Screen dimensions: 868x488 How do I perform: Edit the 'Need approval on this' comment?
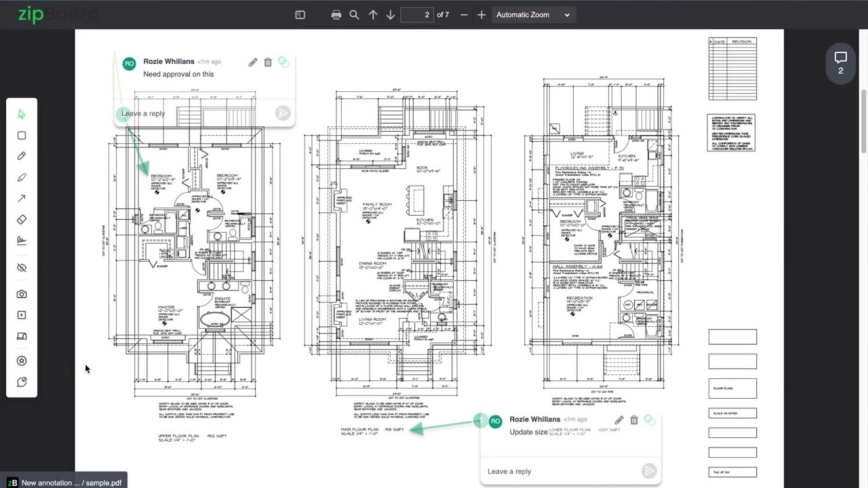click(x=253, y=62)
